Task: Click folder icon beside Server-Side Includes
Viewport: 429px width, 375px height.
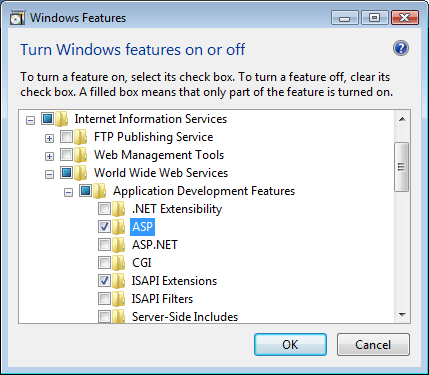Action: coord(119,317)
